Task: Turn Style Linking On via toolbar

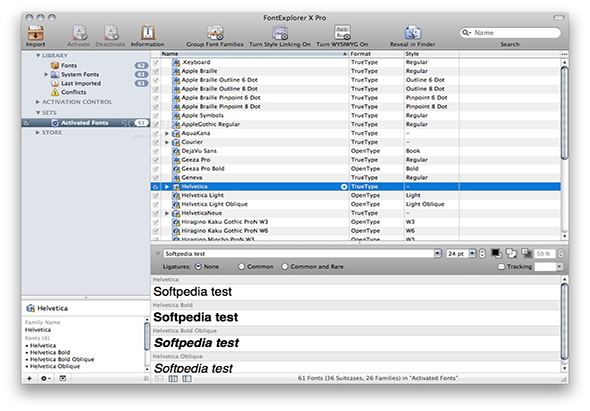Action: 280,33
